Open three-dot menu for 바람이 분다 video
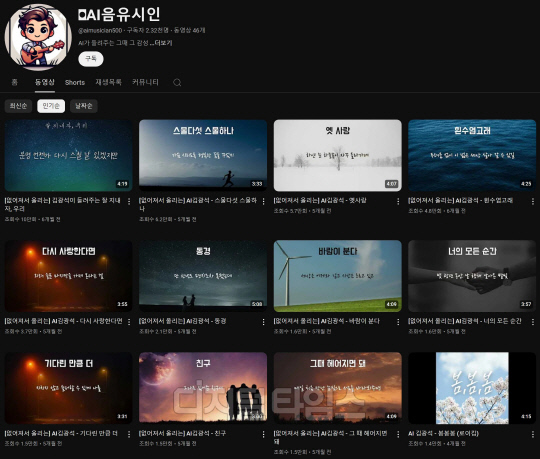Viewport: 540px width, 459px height. click(398, 322)
